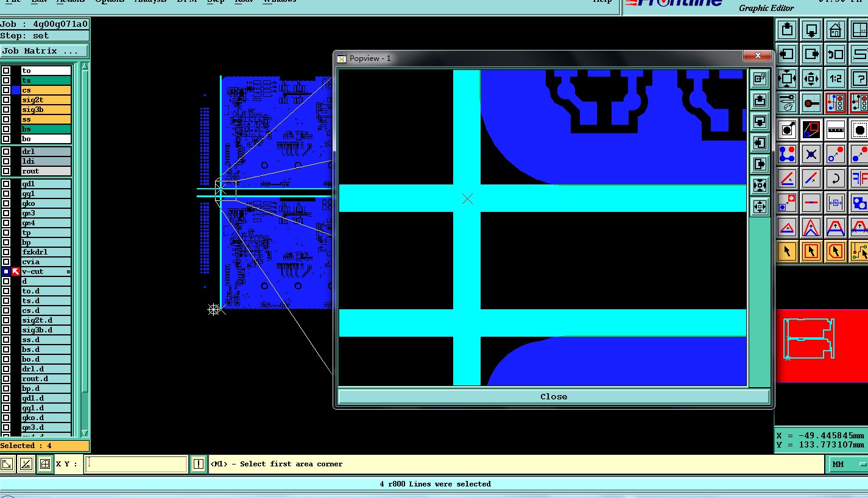Click the dashed-box black dot icon

859,130
